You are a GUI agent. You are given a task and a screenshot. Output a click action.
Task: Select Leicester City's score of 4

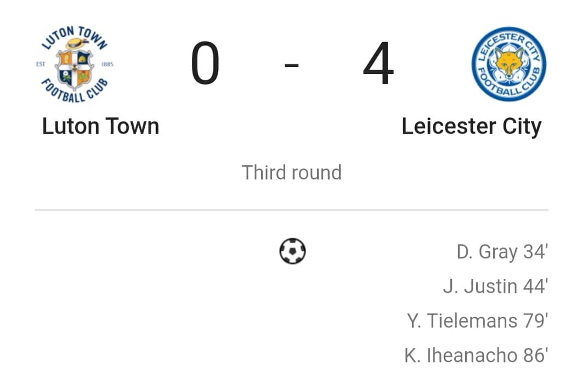pyautogui.click(x=378, y=63)
